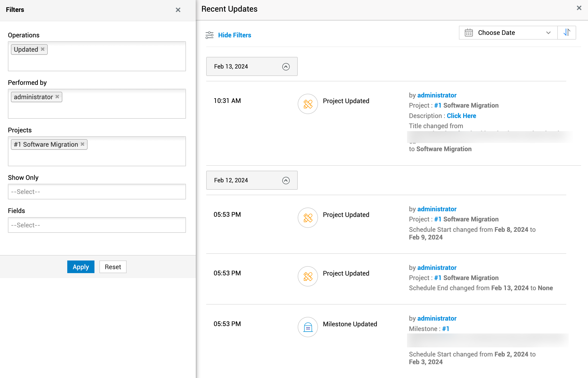This screenshot has width=588, height=378.
Task: Open the Fields select box
Action: pyautogui.click(x=97, y=225)
